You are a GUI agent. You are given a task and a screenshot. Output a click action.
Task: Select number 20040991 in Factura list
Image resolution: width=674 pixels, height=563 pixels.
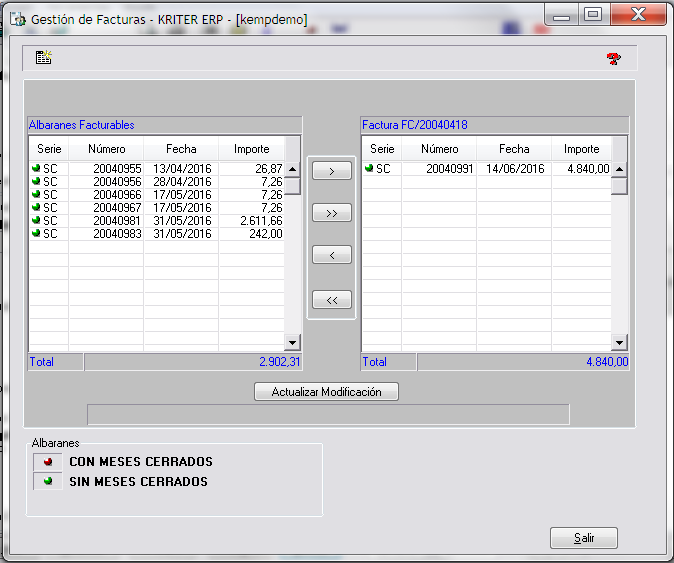pyautogui.click(x=439, y=168)
